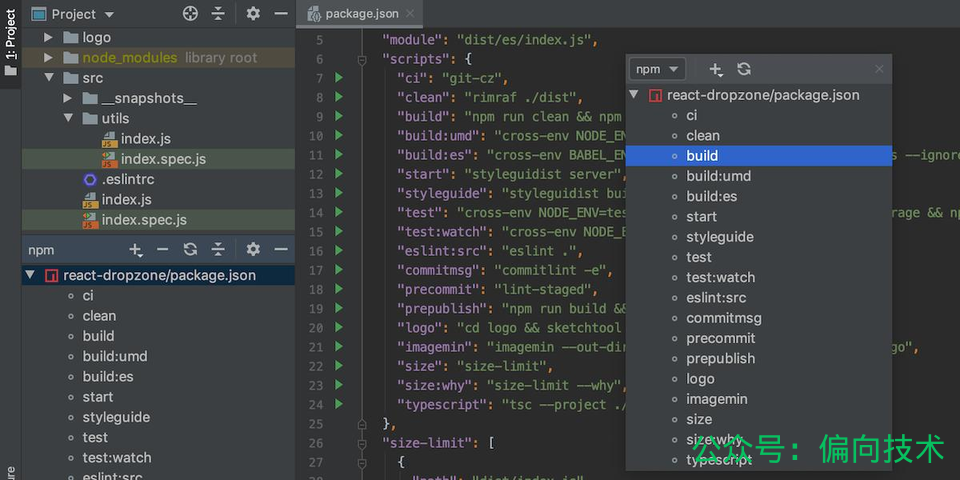Viewport: 960px width, 480px height.
Task: Click the add script icon in npm panel
Action: pyautogui.click(x=136, y=250)
